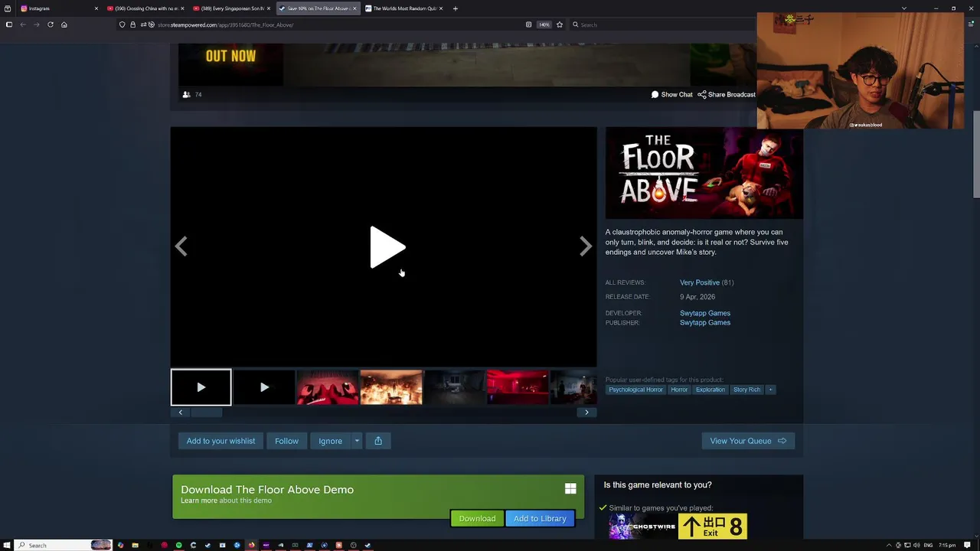Grab the thumbnail strip scroll handle
The image size is (980, 551).
coord(206,412)
